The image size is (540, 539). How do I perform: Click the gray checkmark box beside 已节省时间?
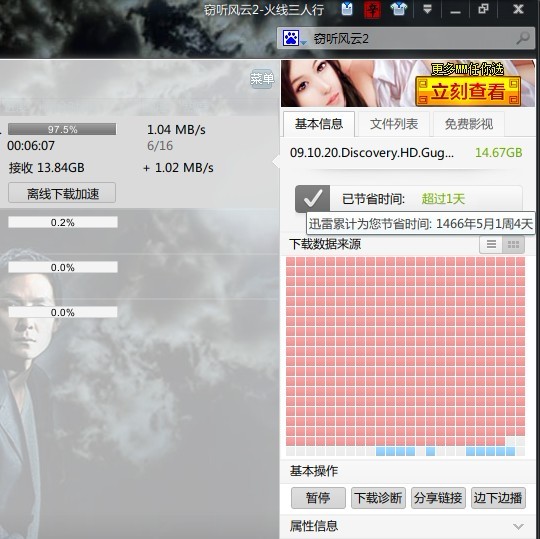pyautogui.click(x=312, y=199)
